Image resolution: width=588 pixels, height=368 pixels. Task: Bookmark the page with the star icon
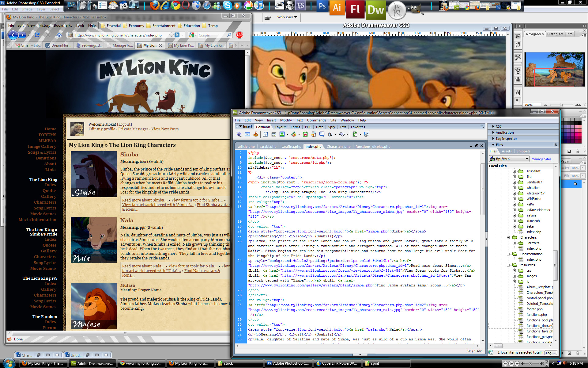click(x=171, y=35)
